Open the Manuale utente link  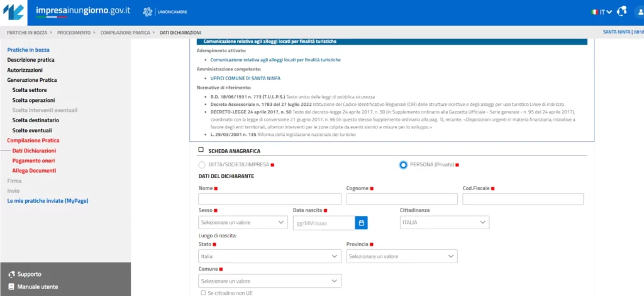(x=38, y=287)
